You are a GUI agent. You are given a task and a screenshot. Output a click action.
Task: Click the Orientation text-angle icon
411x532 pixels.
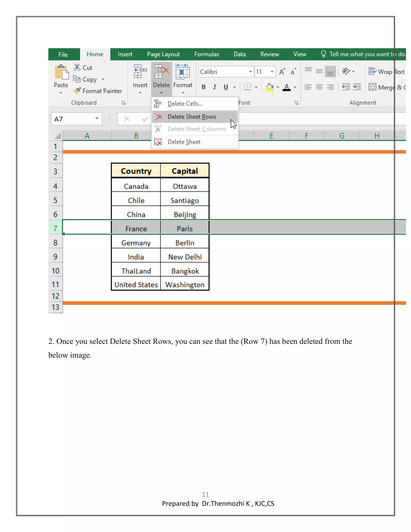pos(346,71)
